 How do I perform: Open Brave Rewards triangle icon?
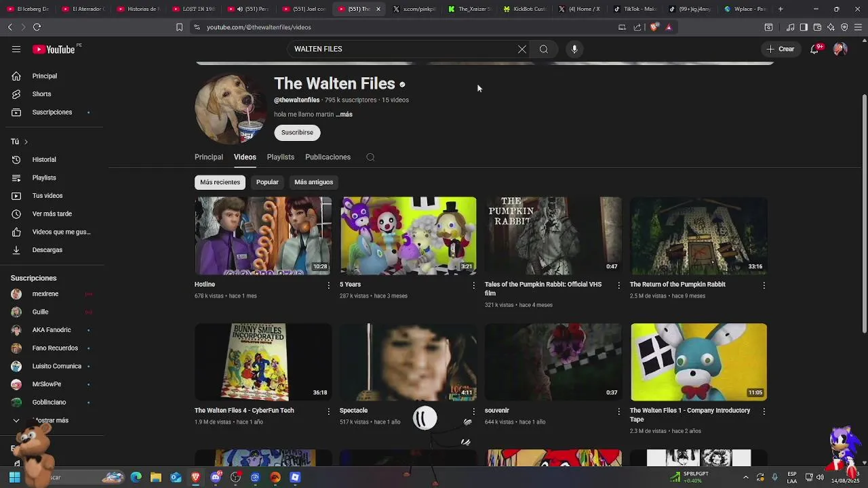coord(669,27)
